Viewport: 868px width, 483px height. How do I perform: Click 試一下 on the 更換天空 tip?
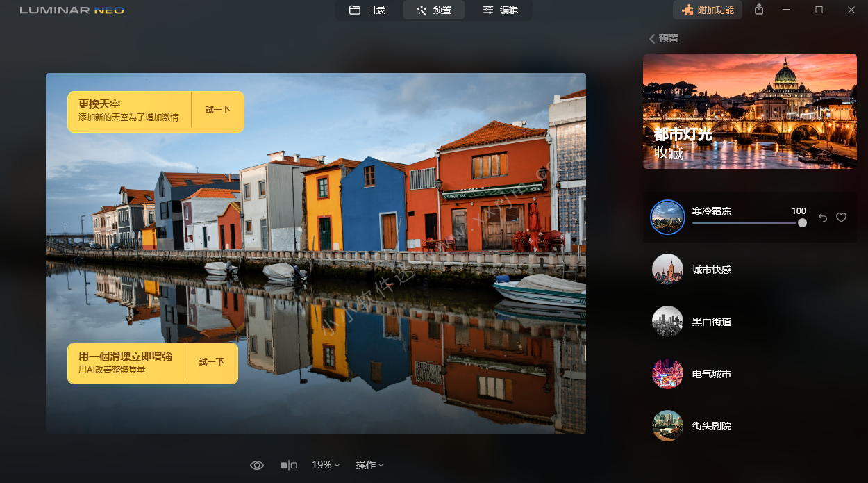pos(217,110)
